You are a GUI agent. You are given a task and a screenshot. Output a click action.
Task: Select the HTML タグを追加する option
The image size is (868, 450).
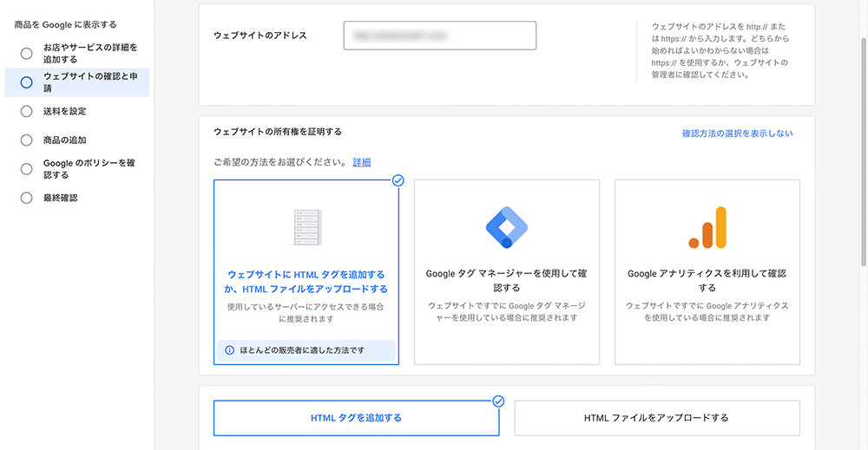click(357, 418)
